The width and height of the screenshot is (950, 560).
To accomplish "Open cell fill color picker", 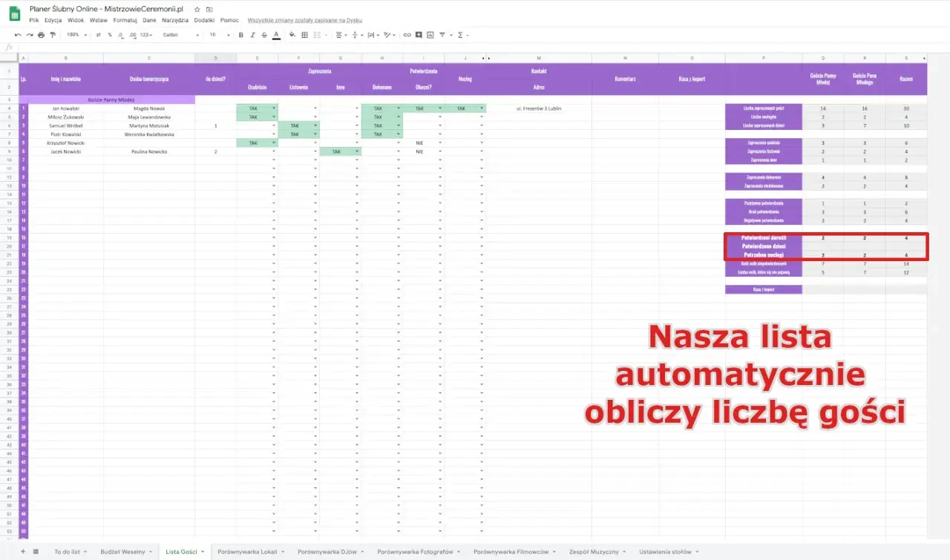I will [x=292, y=35].
